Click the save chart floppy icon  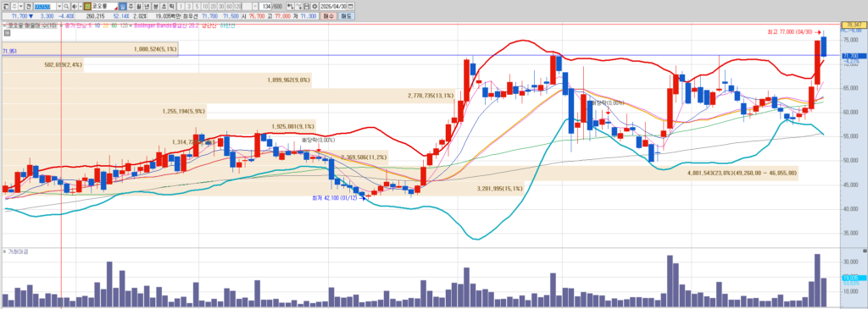307,6
